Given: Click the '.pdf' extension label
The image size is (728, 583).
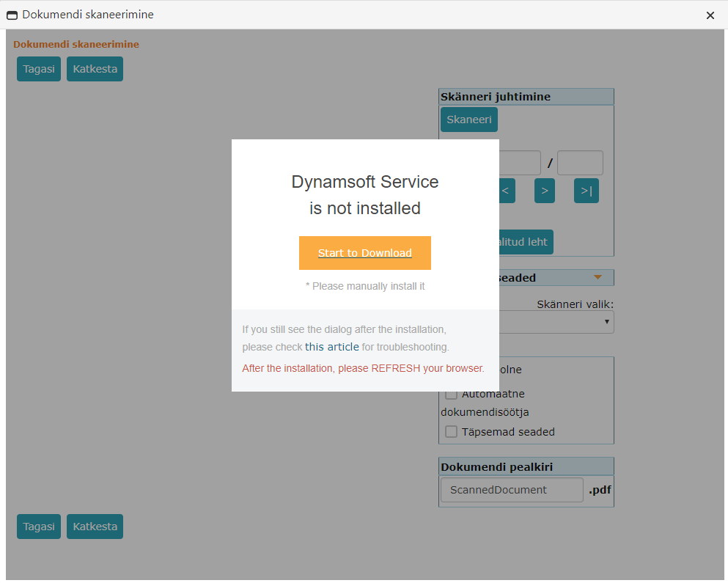Looking at the screenshot, I should [x=600, y=490].
